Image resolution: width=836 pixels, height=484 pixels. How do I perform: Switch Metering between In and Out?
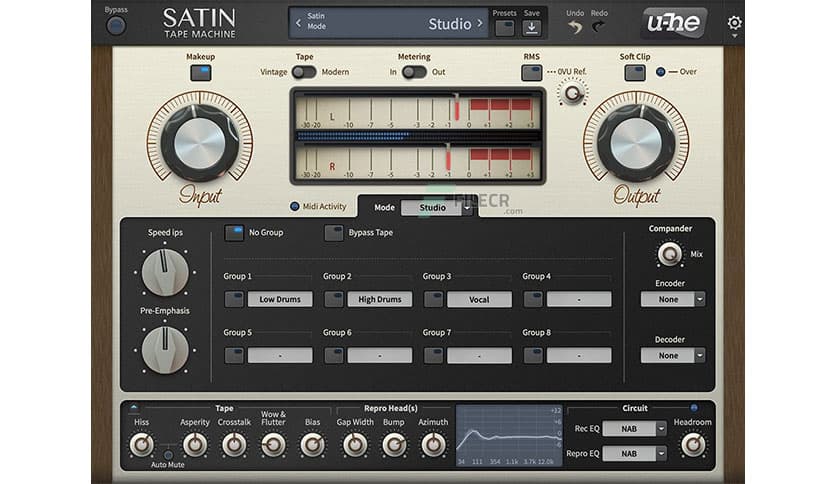pyautogui.click(x=414, y=72)
